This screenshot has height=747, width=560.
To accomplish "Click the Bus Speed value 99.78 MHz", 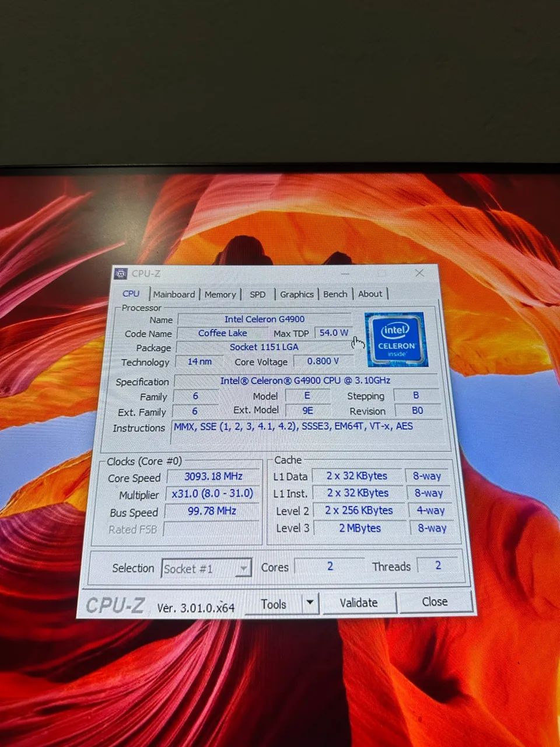I will (x=212, y=511).
